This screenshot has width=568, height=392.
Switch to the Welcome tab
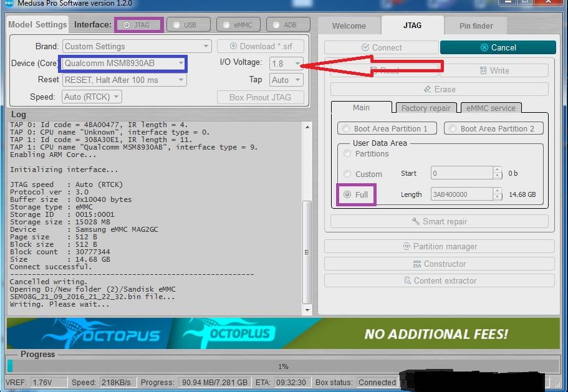349,26
